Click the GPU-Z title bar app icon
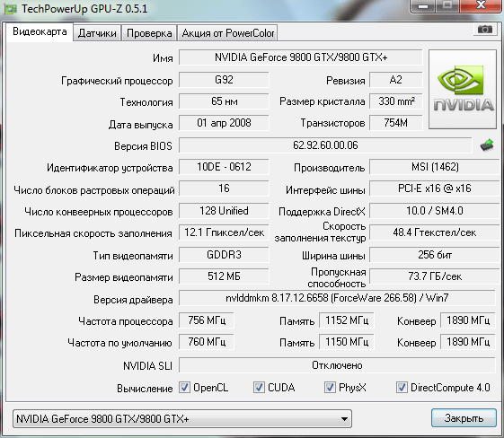This screenshot has width=504, height=438. tap(11, 9)
